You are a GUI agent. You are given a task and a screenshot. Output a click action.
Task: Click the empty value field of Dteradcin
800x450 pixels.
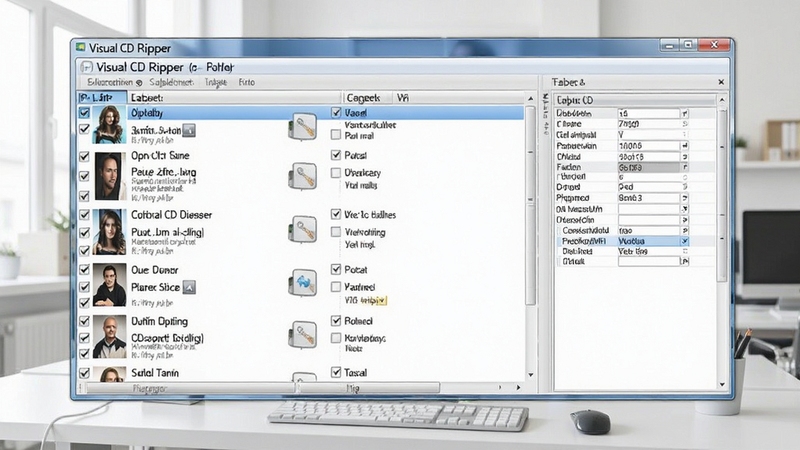(x=649, y=220)
